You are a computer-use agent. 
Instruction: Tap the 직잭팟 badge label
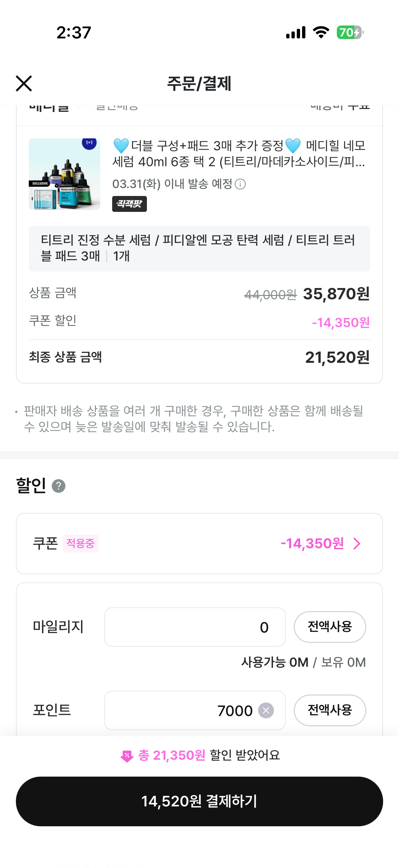[x=129, y=204]
